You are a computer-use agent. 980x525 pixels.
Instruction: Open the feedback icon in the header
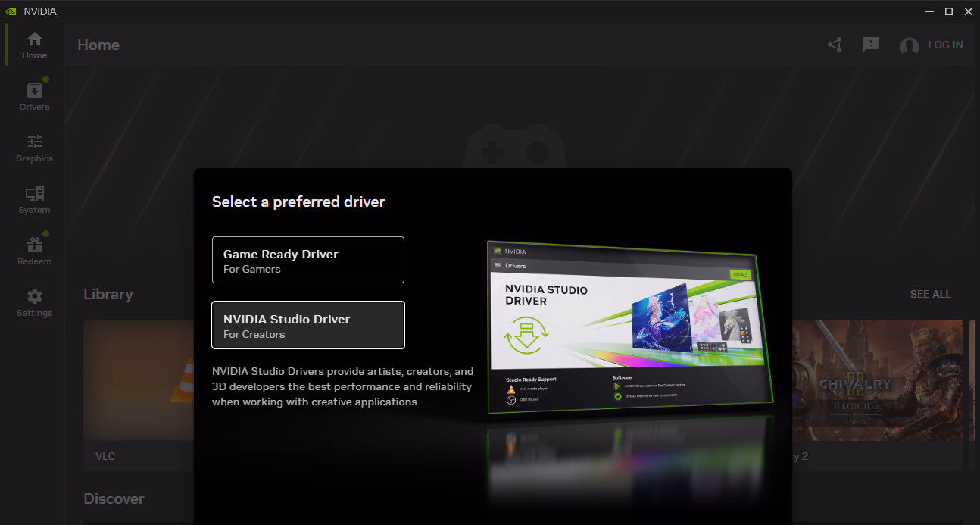click(x=871, y=45)
